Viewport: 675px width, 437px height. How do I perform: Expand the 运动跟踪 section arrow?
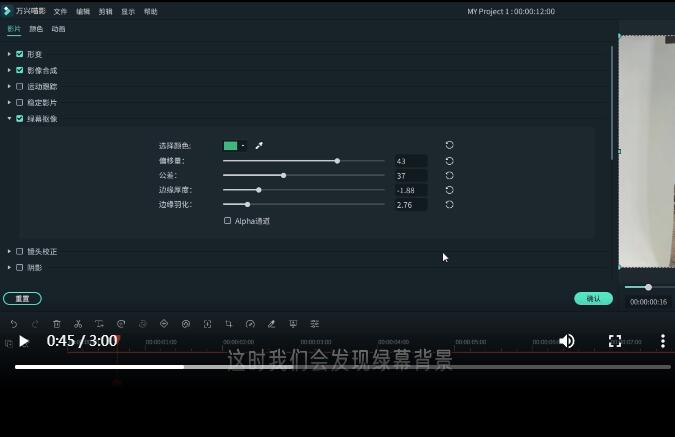[x=9, y=86]
